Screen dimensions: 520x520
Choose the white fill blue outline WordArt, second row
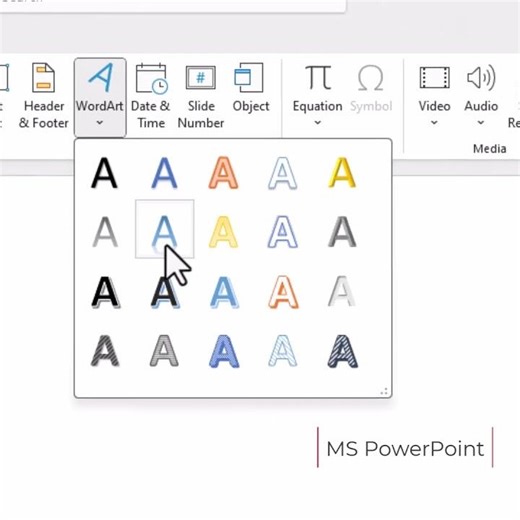coord(283,232)
